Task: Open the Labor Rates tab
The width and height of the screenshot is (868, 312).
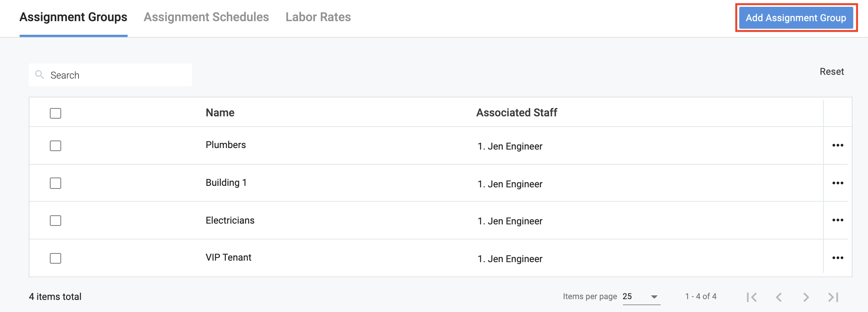Action: coord(318,17)
